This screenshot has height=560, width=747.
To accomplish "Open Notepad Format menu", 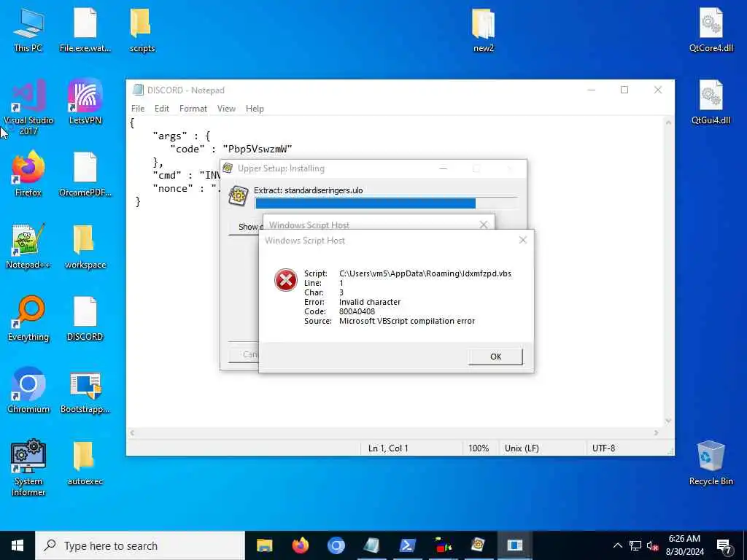I will [x=193, y=109].
